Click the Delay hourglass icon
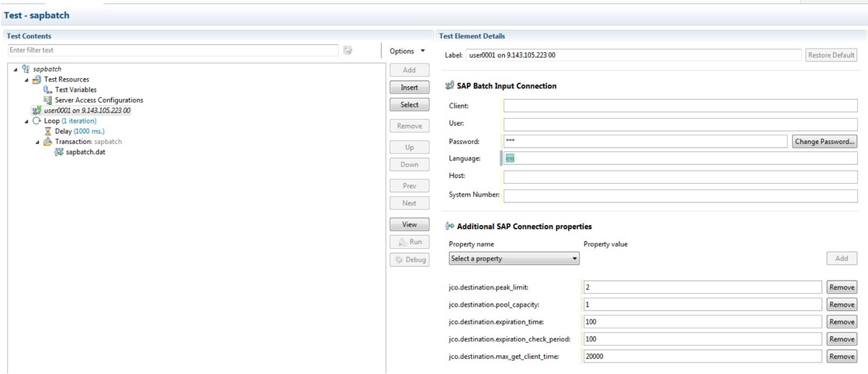 48,132
